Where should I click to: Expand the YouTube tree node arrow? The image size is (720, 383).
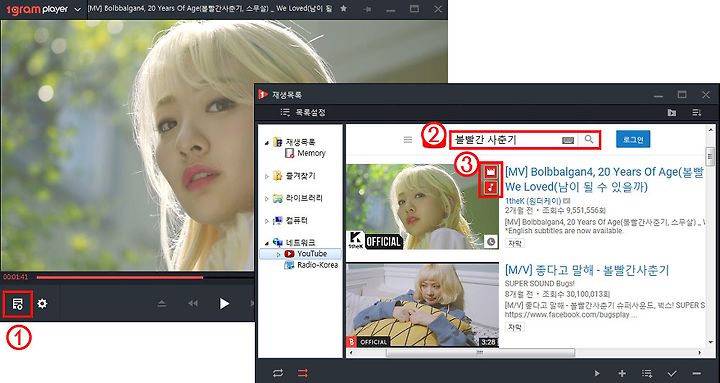point(277,254)
